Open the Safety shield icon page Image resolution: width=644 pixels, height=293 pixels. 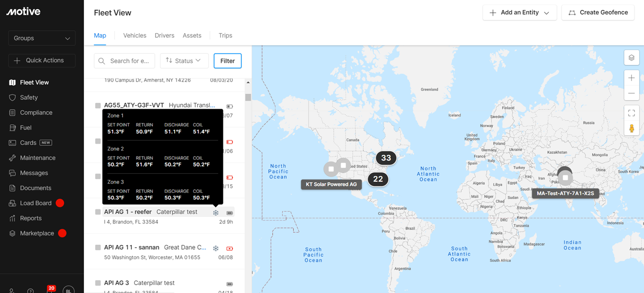point(13,97)
